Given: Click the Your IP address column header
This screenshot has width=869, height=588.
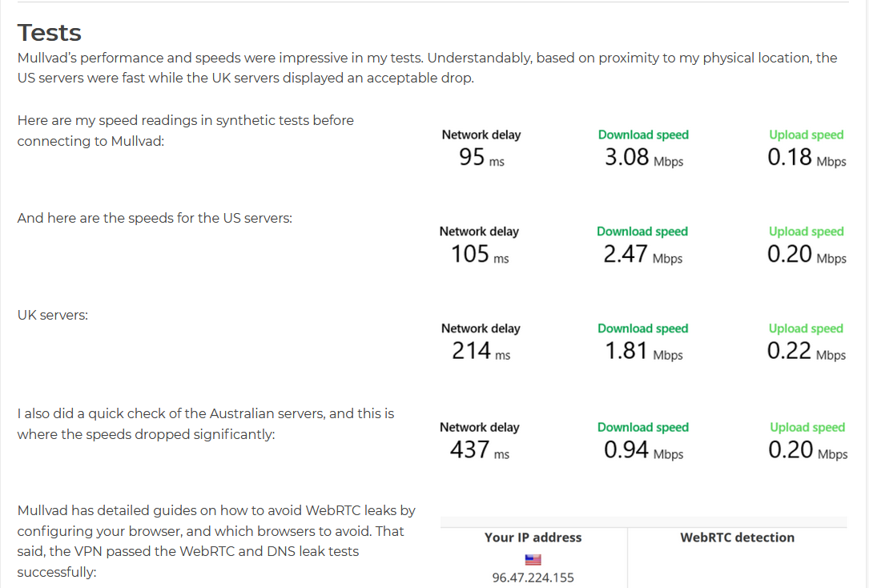Looking at the screenshot, I should coord(533,538).
